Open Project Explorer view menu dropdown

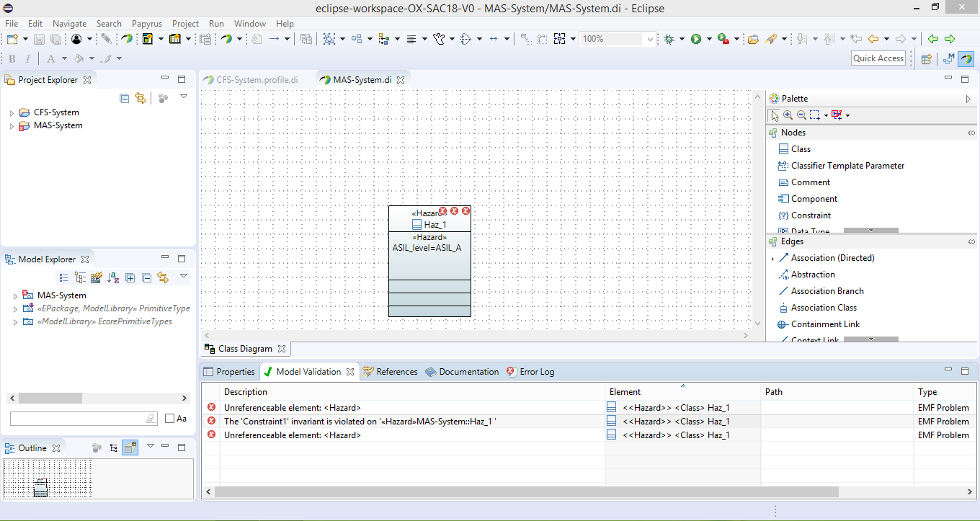click(184, 97)
